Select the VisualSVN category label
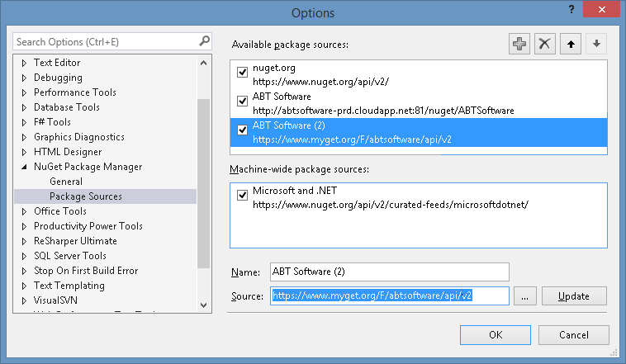 tap(55, 300)
